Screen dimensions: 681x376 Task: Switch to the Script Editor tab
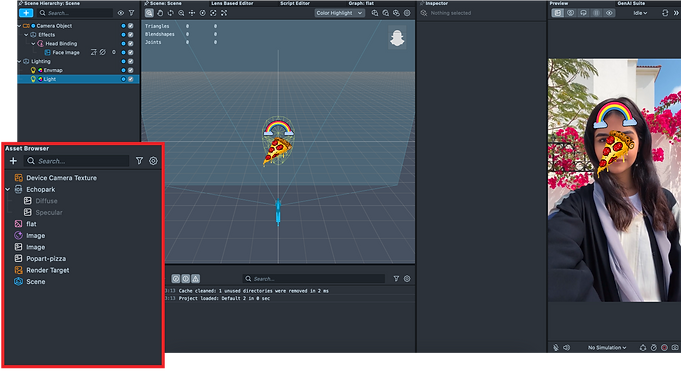click(295, 3)
